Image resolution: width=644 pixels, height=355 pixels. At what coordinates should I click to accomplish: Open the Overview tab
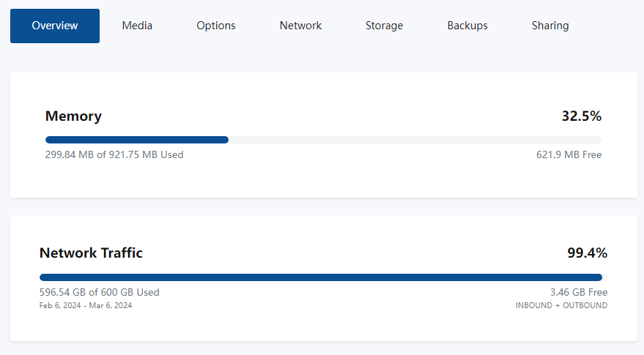click(55, 26)
